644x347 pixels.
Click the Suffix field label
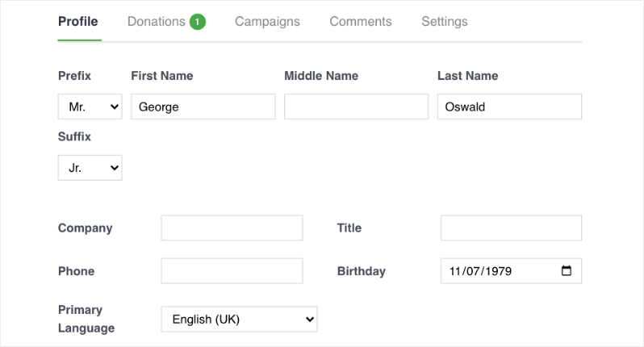point(74,136)
